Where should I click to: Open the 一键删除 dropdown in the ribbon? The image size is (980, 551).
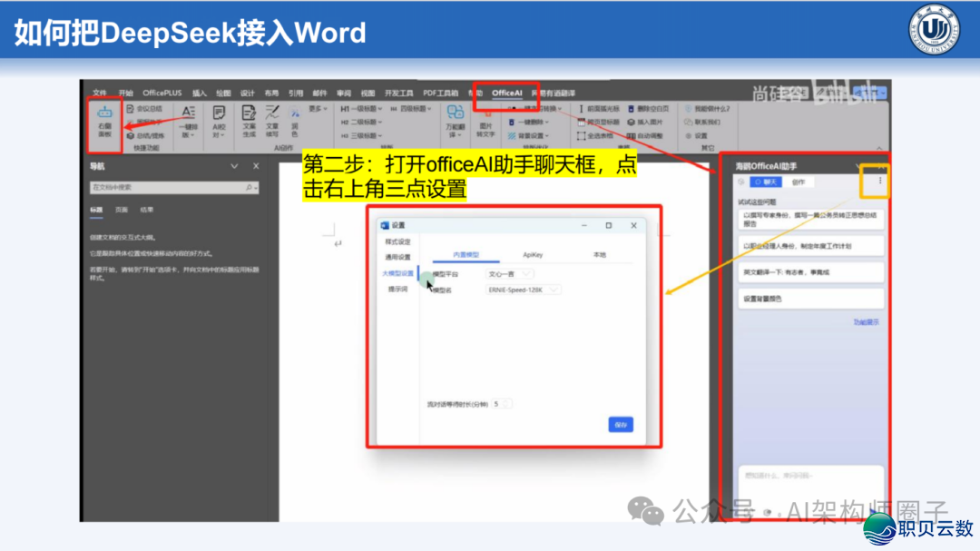tap(531, 123)
